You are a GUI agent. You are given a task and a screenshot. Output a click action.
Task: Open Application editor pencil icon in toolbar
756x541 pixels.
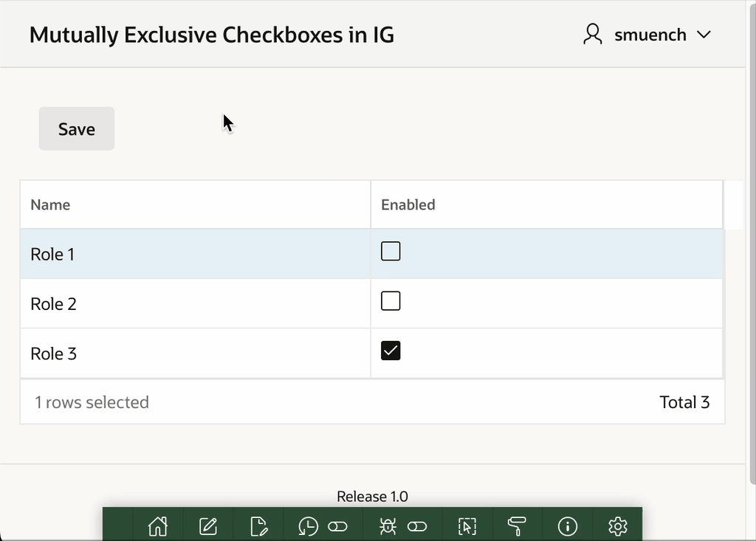[208, 526]
